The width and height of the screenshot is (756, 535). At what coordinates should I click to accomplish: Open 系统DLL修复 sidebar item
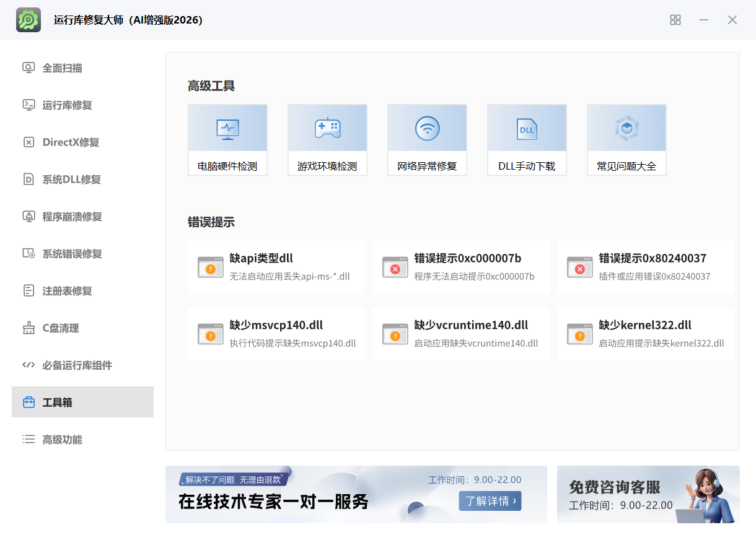coord(71,180)
